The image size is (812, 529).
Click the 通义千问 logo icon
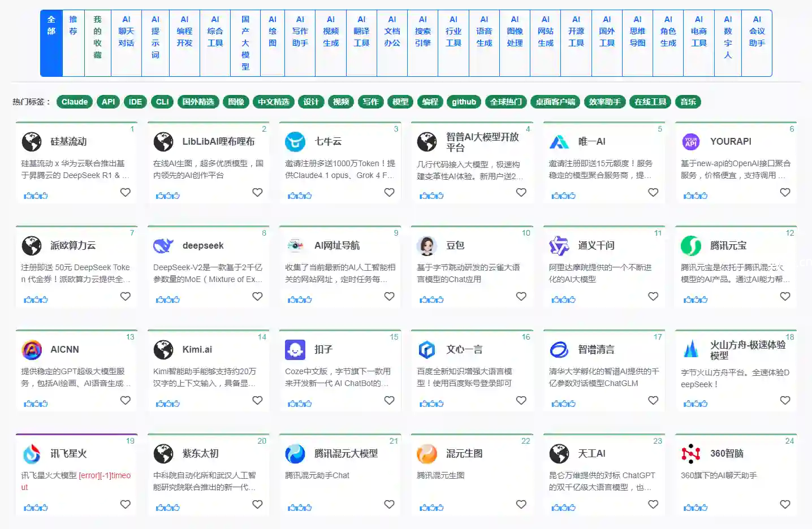coord(559,246)
